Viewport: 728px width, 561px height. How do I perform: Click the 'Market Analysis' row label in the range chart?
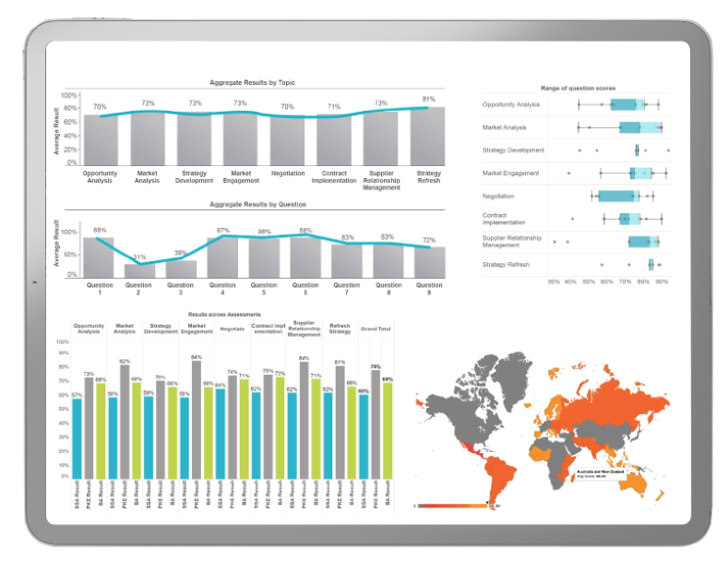[x=504, y=127]
